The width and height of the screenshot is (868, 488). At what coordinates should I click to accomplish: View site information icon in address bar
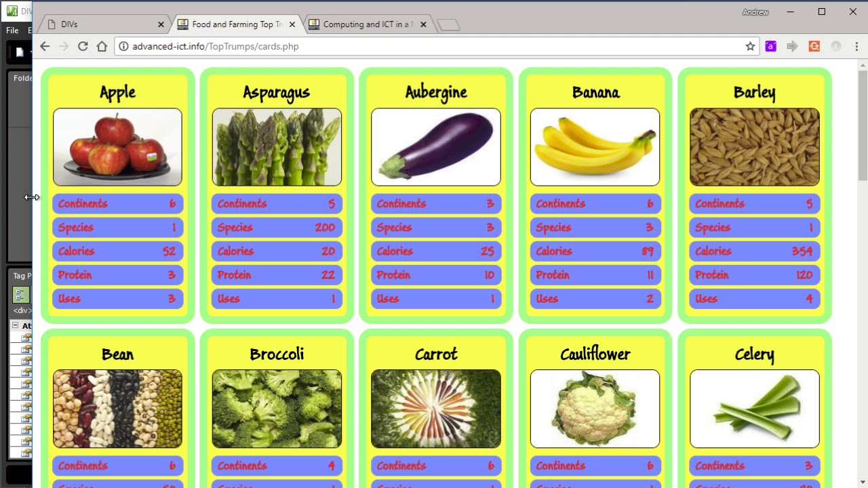coord(123,46)
